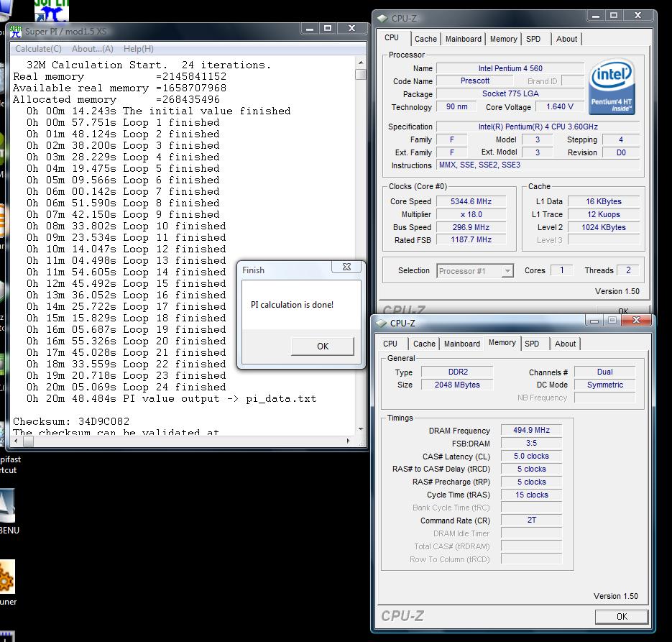Click the Code Name Prescott value

pos(475,81)
